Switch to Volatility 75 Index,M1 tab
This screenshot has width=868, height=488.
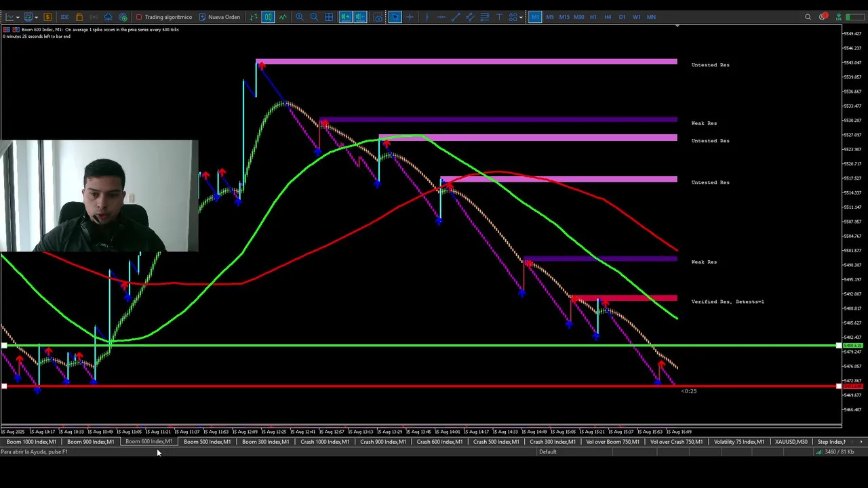(x=739, y=442)
